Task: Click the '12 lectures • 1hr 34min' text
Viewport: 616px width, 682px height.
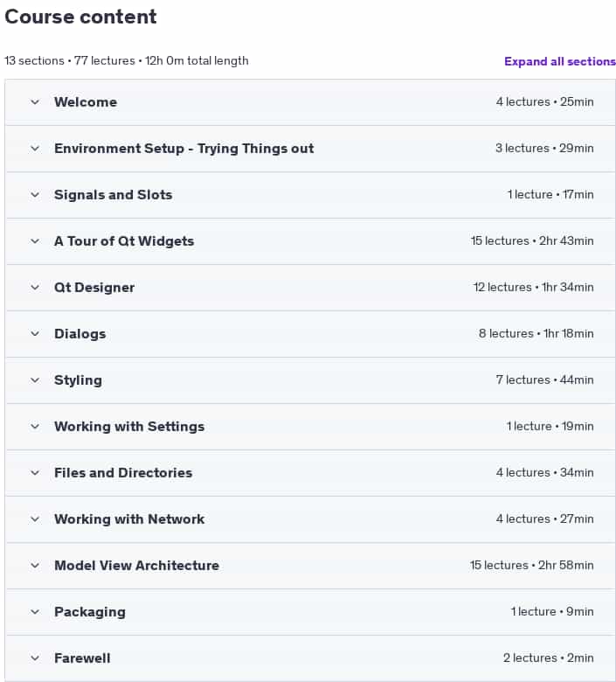Action: pyautogui.click(x=533, y=287)
